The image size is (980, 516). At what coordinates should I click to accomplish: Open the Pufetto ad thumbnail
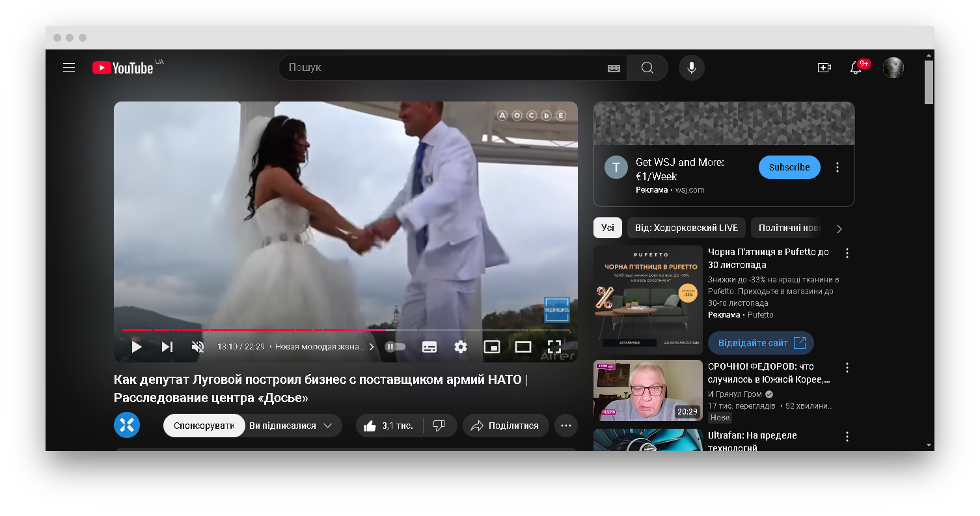(x=648, y=300)
